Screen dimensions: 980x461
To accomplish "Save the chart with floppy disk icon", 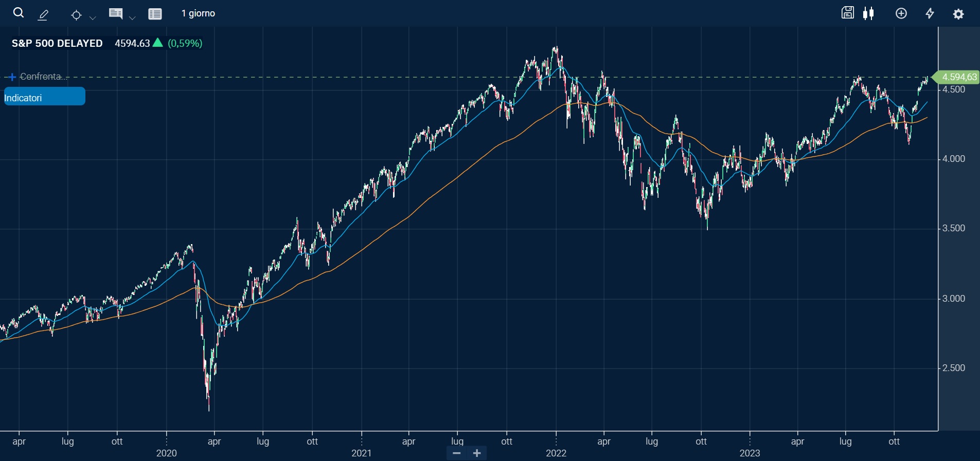I will click(x=847, y=13).
